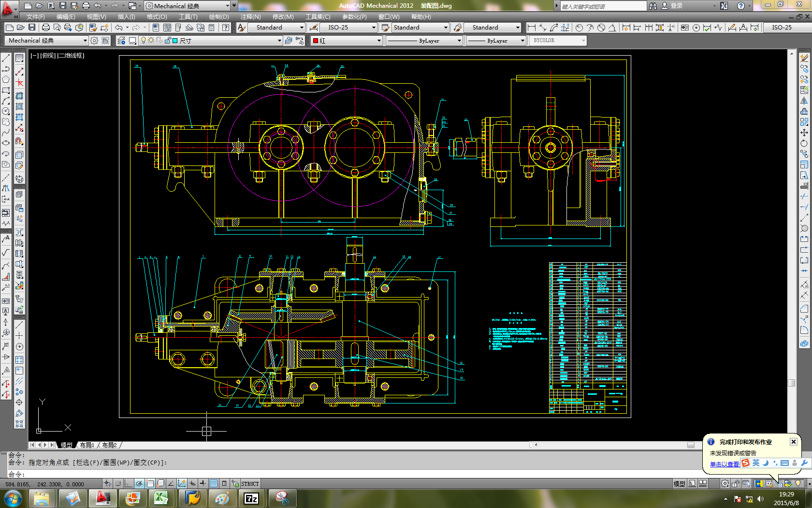
Task: Open the Layer Properties Manager icon
Action: (121, 41)
